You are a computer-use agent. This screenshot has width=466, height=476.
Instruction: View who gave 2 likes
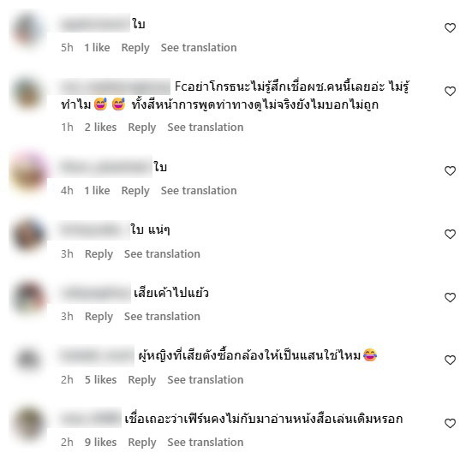[100, 128]
